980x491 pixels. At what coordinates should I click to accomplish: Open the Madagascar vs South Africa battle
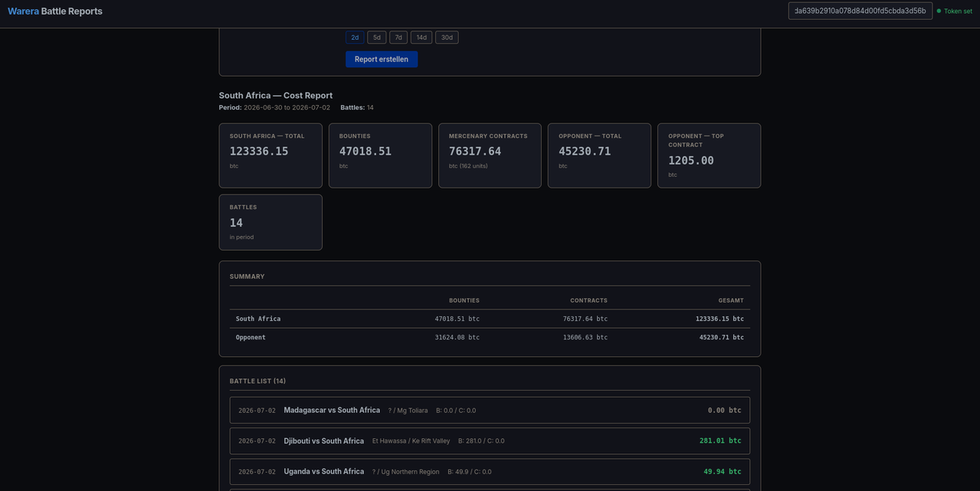point(490,411)
